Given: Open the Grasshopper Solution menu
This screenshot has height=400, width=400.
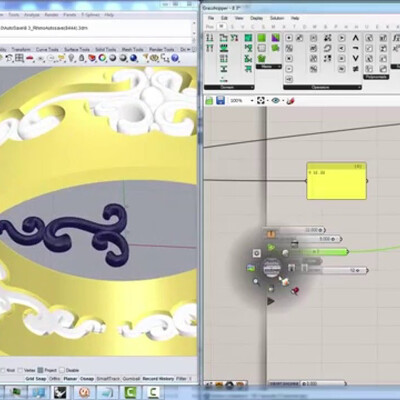Looking at the screenshot, I should click(x=277, y=18).
